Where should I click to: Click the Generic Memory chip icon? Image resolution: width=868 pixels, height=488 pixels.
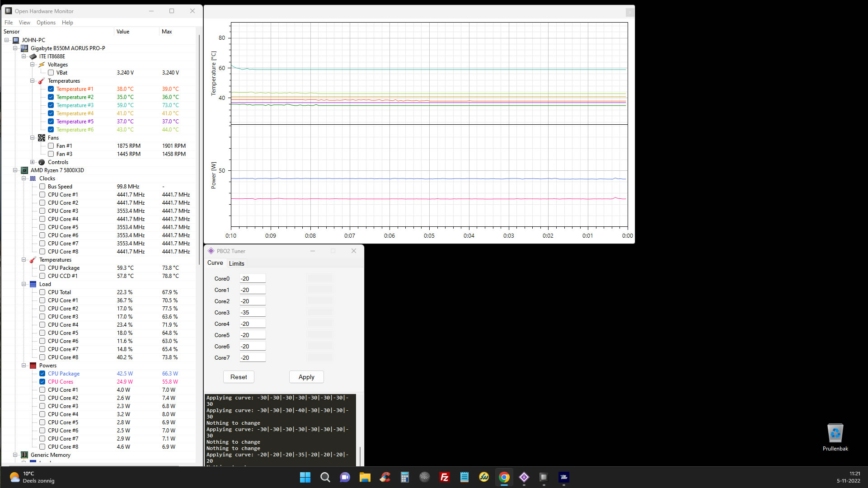point(24,455)
